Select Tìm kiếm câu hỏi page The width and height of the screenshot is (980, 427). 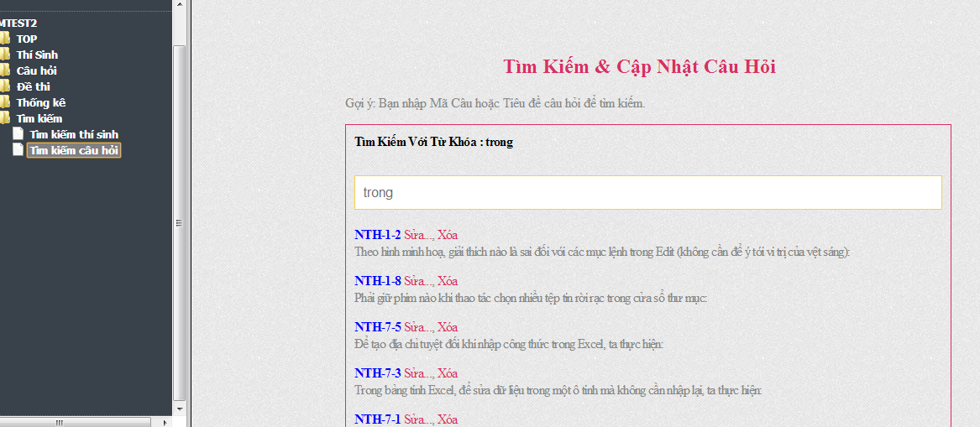click(x=74, y=150)
